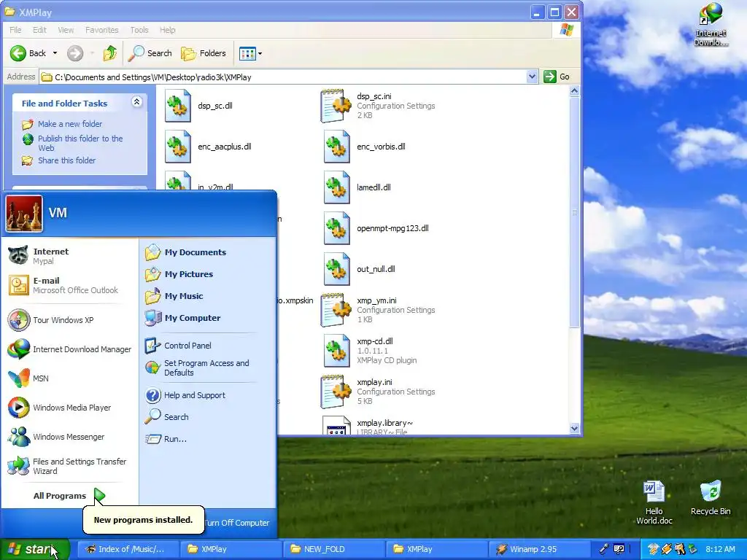The width and height of the screenshot is (747, 560).
Task: Expand All Programs menu
Action: point(69,496)
